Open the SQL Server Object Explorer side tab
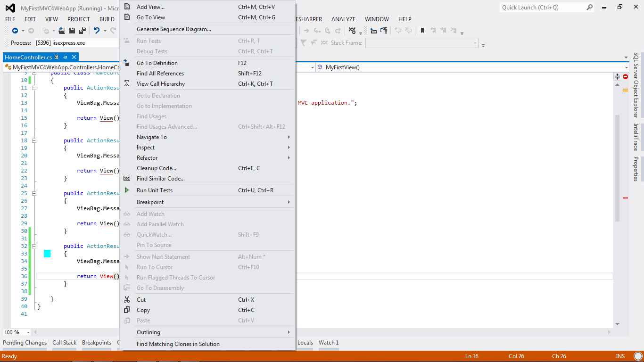 coord(636,85)
